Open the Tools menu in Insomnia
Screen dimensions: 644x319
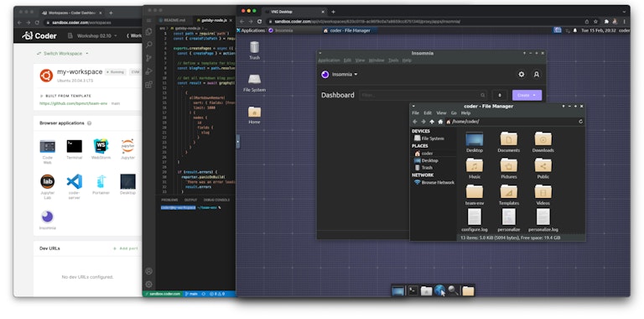click(x=393, y=60)
